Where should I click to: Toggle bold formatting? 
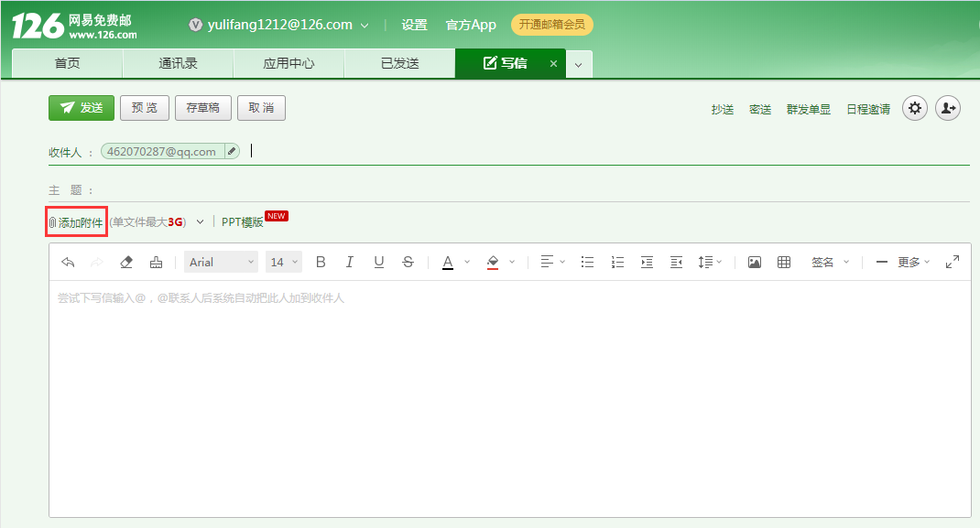pyautogui.click(x=321, y=263)
